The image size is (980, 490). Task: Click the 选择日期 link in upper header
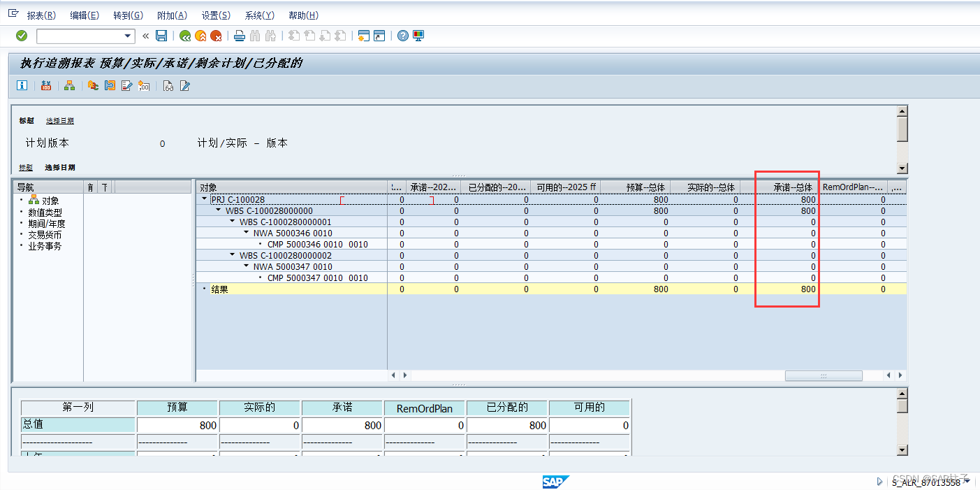[60, 121]
